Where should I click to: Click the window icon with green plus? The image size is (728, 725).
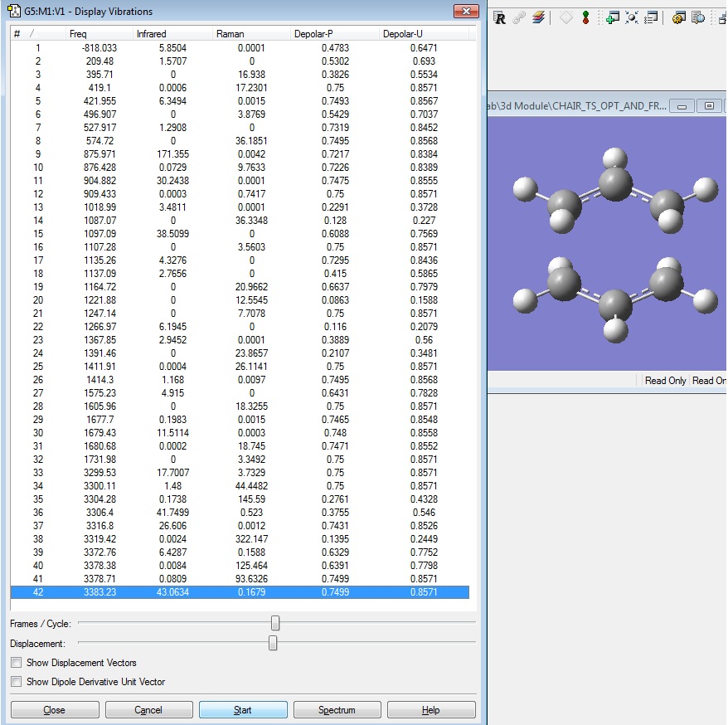[612, 17]
